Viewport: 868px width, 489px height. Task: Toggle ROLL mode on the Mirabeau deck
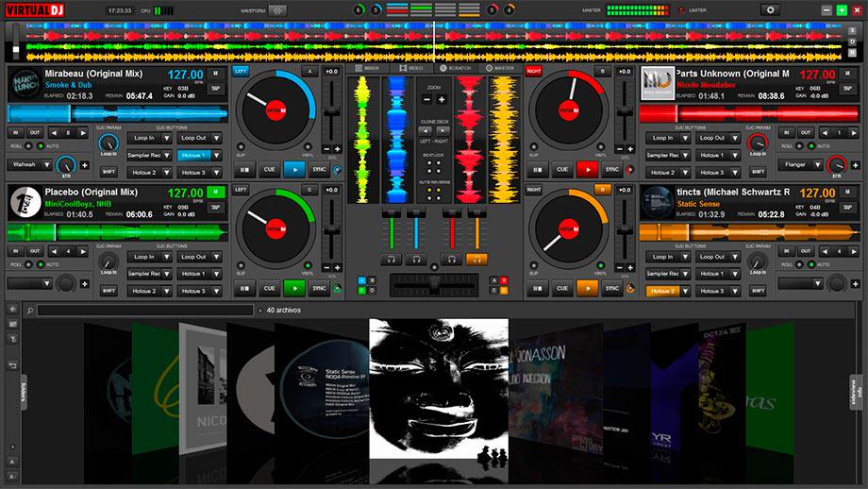[28, 146]
